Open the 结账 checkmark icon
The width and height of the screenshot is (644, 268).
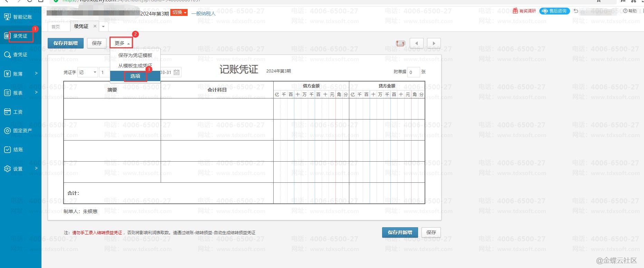pos(7,150)
